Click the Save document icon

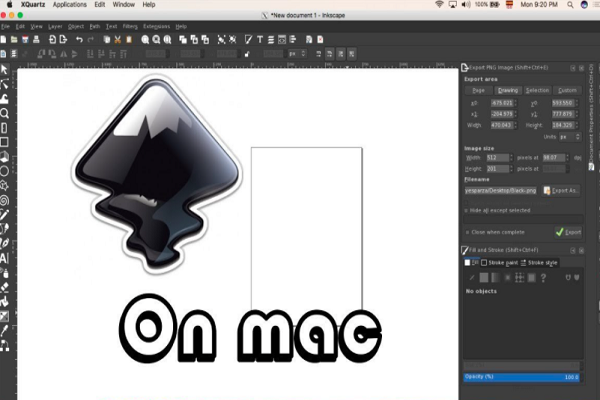click(x=25, y=39)
